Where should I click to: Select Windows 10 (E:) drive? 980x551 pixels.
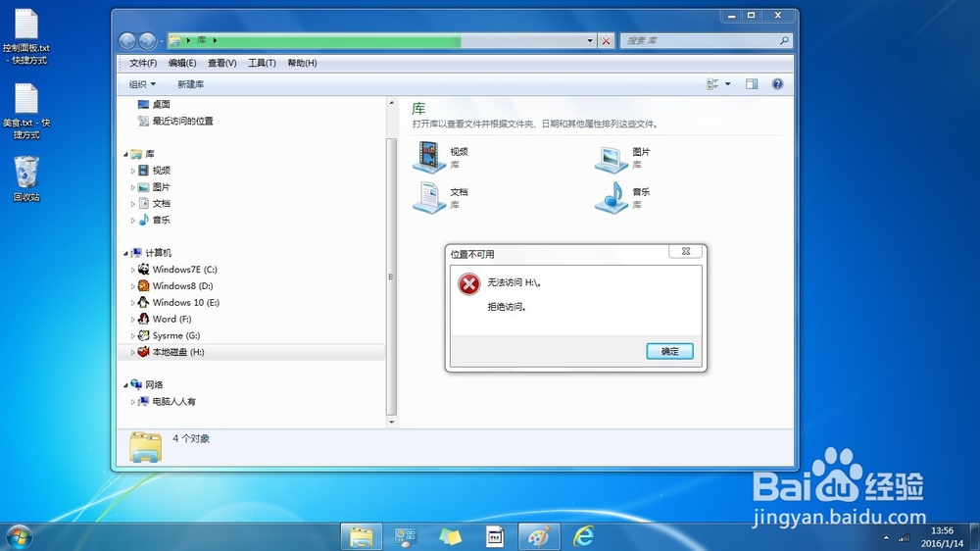[185, 302]
